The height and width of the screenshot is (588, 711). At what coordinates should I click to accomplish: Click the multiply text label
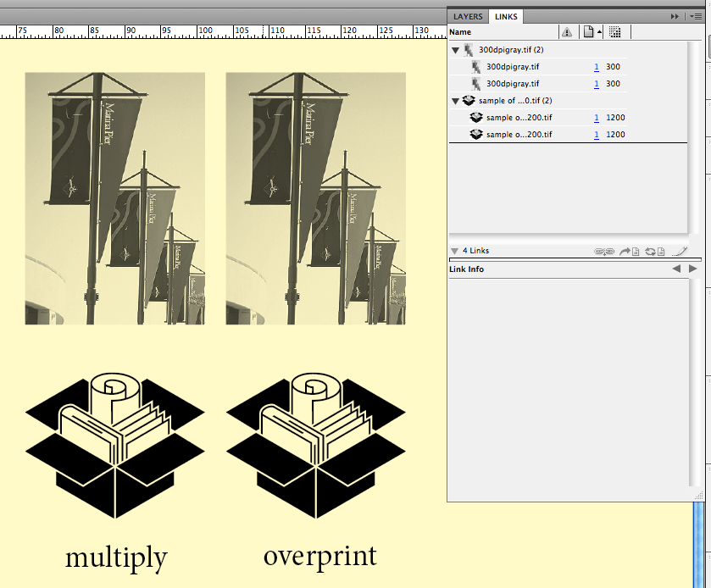[116, 558]
